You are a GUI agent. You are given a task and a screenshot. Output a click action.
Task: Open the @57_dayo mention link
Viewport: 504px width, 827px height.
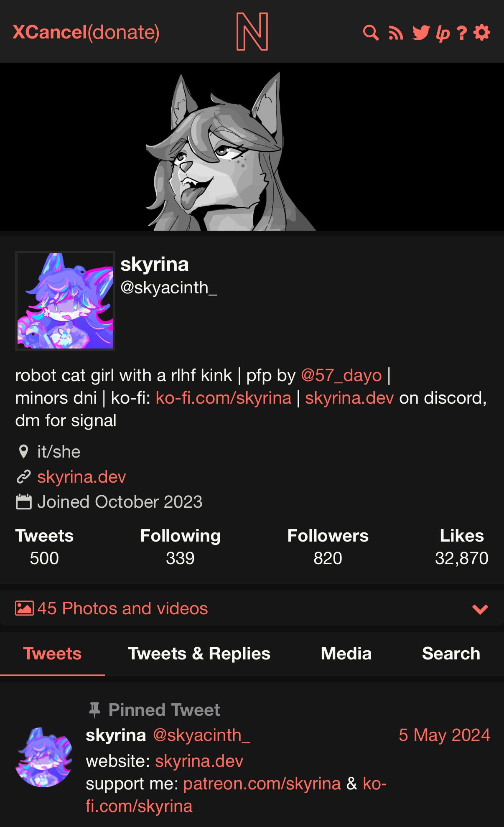click(341, 375)
